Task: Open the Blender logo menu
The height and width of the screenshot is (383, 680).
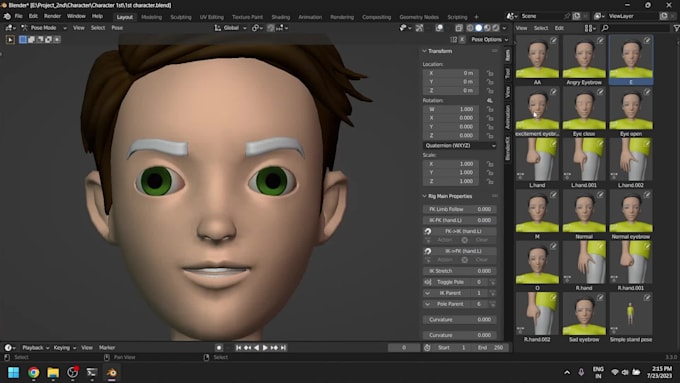Action: tap(7, 16)
